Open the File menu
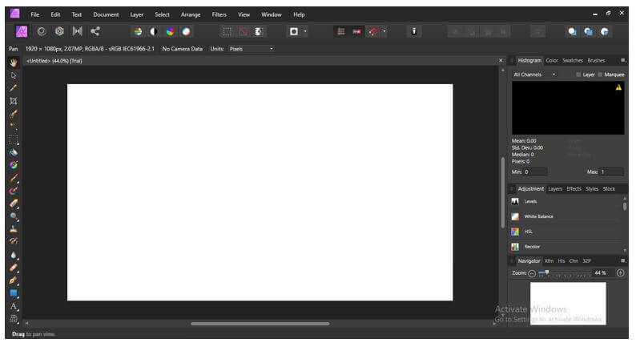The width and height of the screenshot is (644, 347). [35, 14]
